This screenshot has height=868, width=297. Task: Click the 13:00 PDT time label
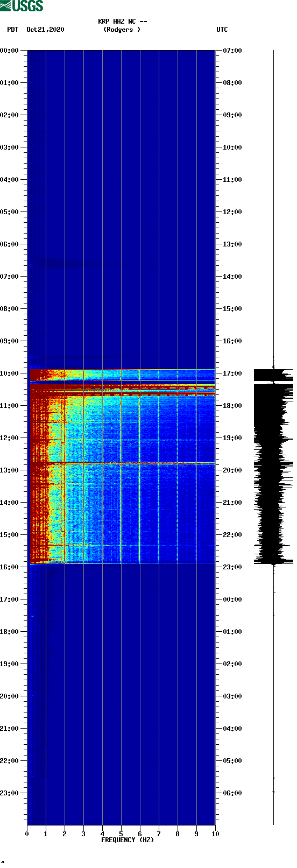tap(10, 470)
